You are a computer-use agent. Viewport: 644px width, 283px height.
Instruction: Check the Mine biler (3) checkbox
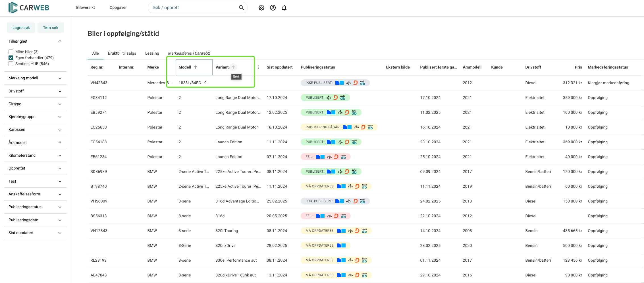click(11, 52)
